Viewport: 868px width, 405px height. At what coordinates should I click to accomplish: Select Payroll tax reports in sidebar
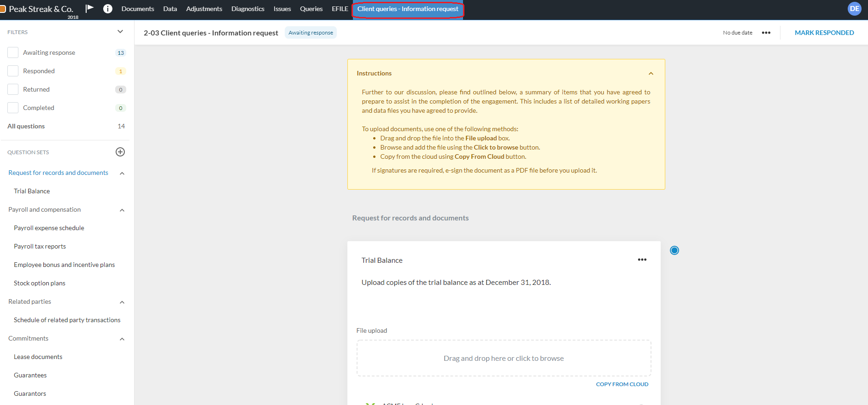click(40, 246)
